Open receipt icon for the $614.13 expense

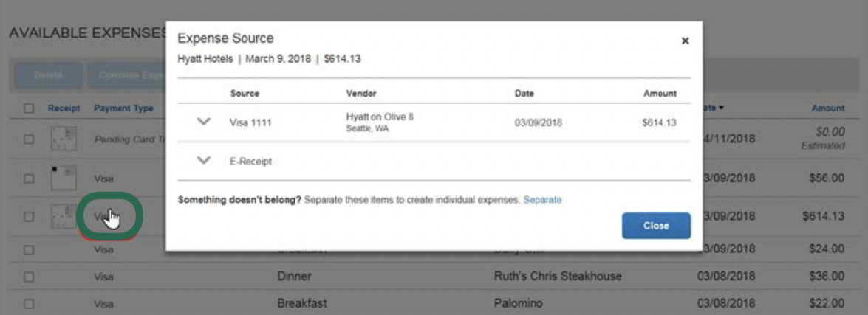coord(63,216)
